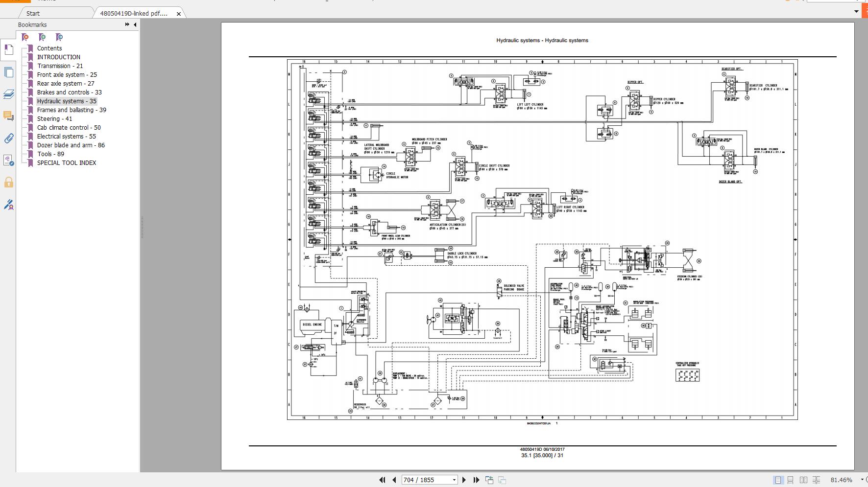This screenshot has height=487, width=868.
Task: Go to the first page
Action: pos(382,480)
